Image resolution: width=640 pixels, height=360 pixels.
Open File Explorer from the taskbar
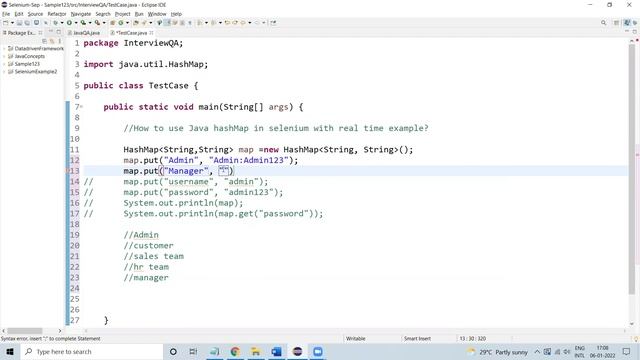[256, 351]
